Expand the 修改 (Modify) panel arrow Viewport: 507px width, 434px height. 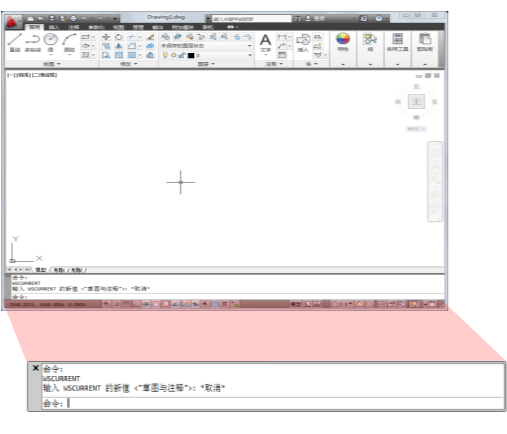point(136,64)
